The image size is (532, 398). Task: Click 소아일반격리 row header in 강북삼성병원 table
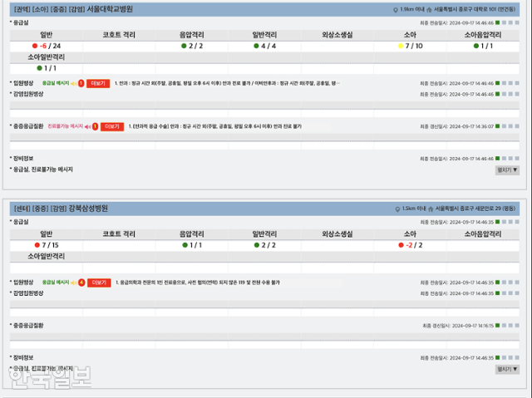[47, 256]
